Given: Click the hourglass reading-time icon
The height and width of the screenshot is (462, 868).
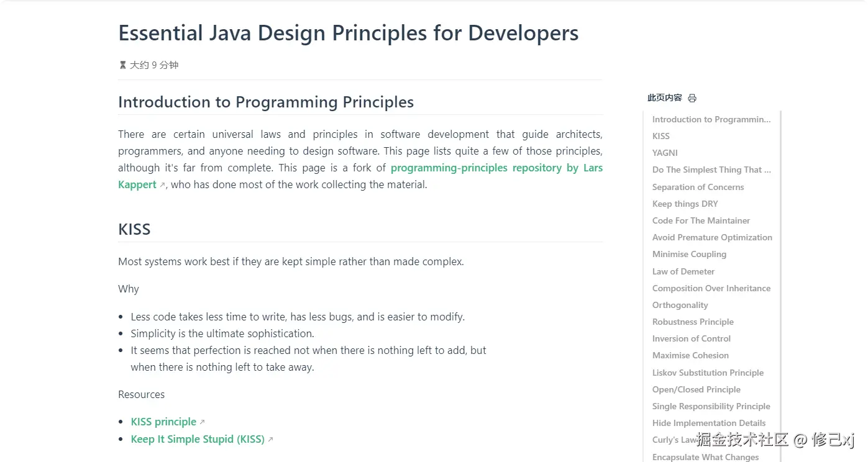Looking at the screenshot, I should (122, 65).
